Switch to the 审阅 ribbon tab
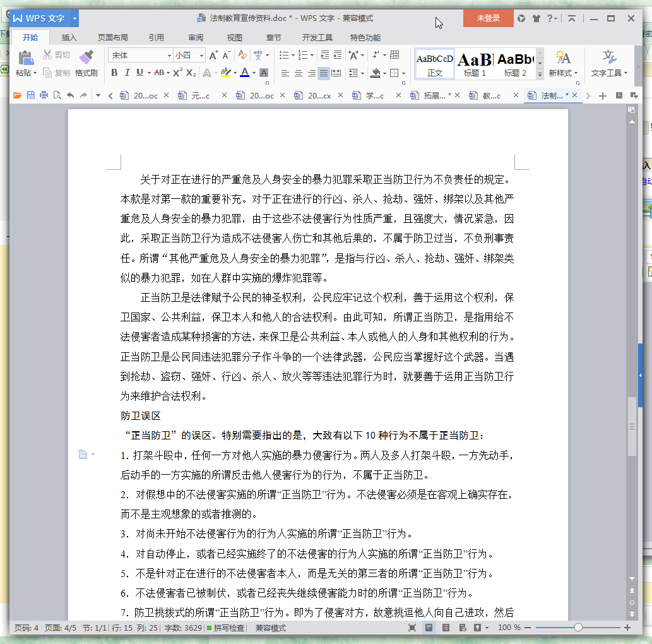 point(196,37)
